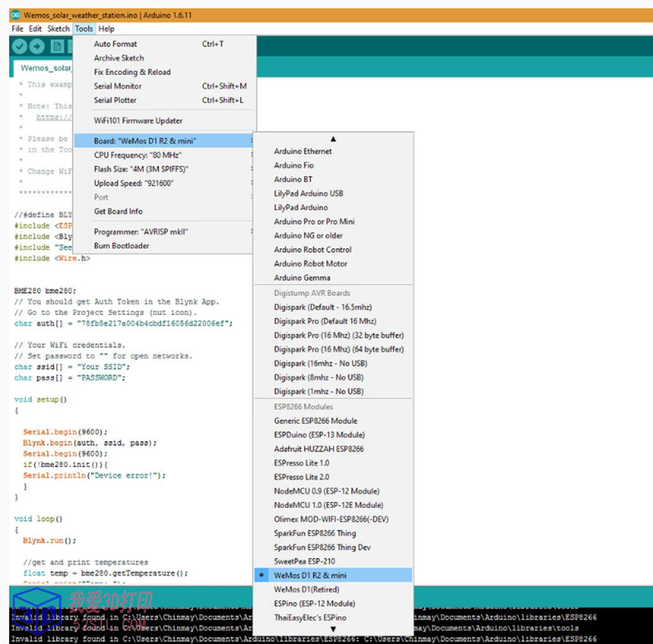Select Arduino Gemma board

point(333,278)
